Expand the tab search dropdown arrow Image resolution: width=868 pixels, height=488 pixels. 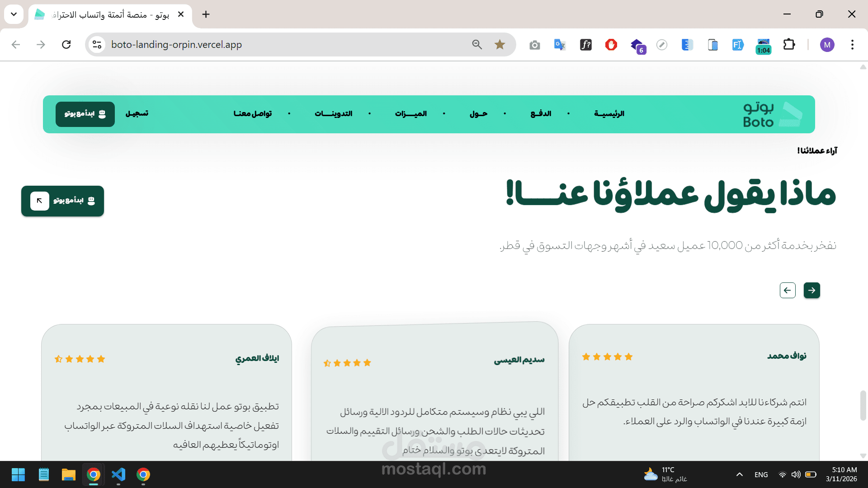[x=14, y=14]
